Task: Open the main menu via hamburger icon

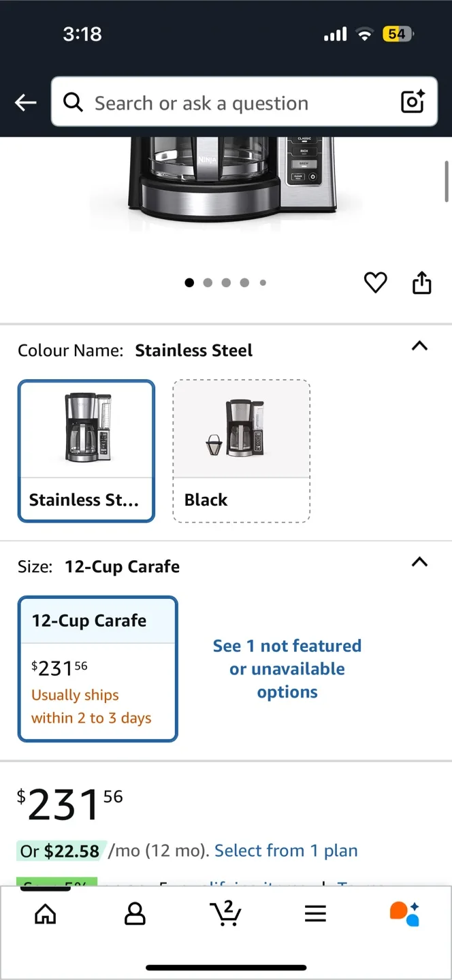Action: click(315, 913)
